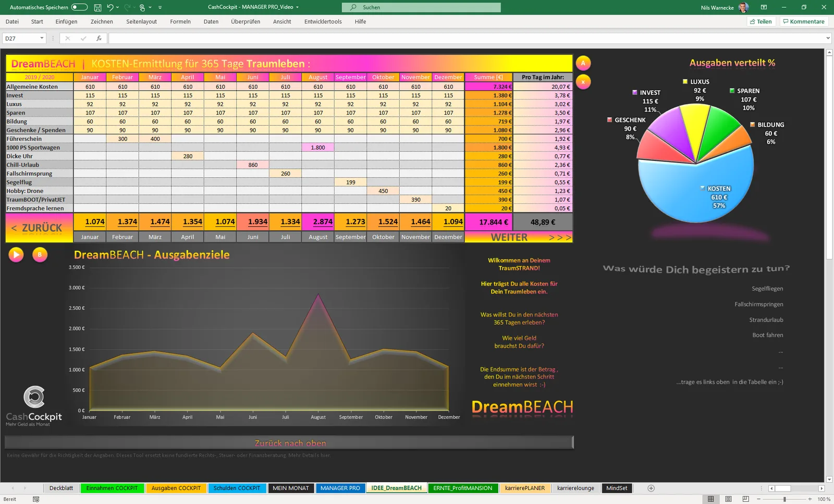Click the Mehr Details hier link
Image resolution: width=834 pixels, height=504 pixels.
pos(310,455)
